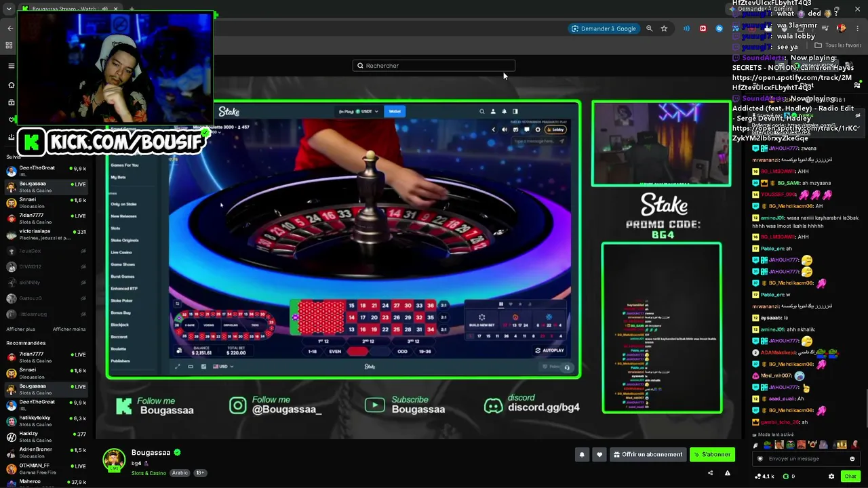Click the Slots & Casino category link
Screen dimensions: 868x488
(x=149, y=473)
